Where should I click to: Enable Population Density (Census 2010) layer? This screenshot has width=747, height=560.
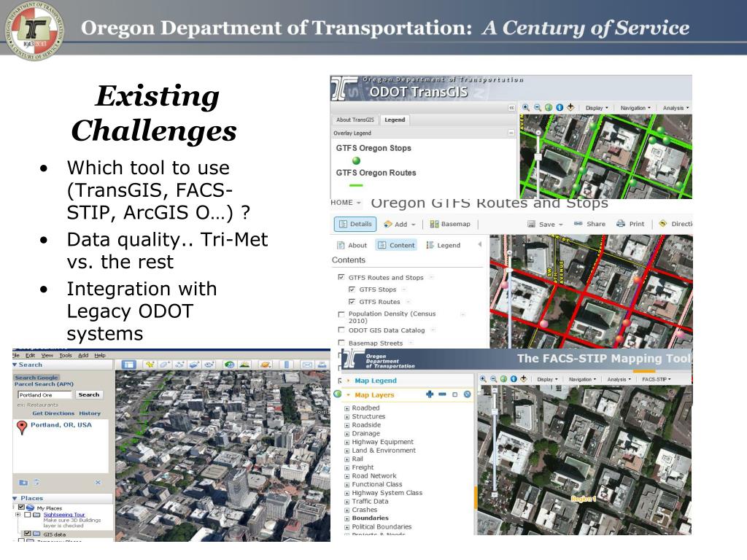point(341,314)
